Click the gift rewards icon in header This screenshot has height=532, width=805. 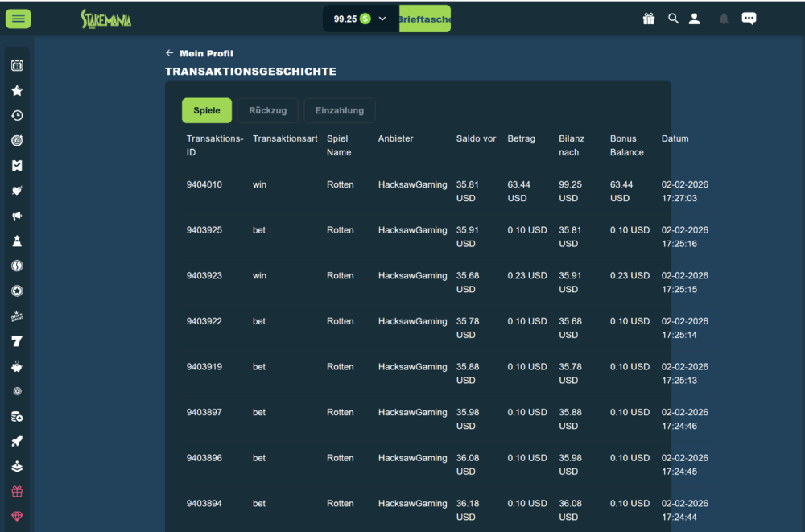[x=649, y=19]
